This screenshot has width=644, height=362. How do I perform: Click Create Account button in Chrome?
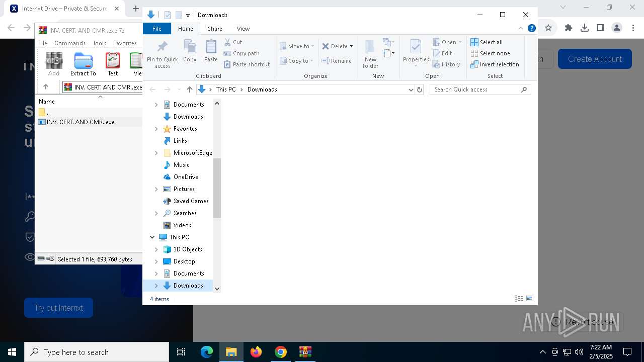coord(595,59)
